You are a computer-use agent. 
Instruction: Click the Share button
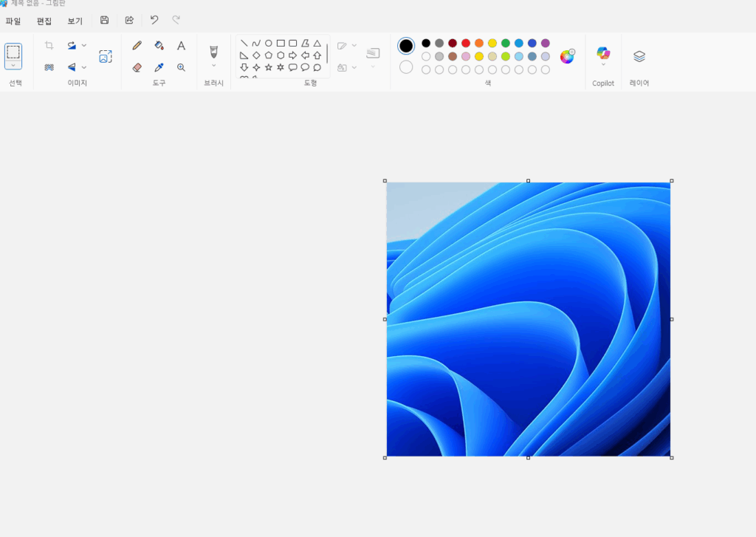[129, 20]
